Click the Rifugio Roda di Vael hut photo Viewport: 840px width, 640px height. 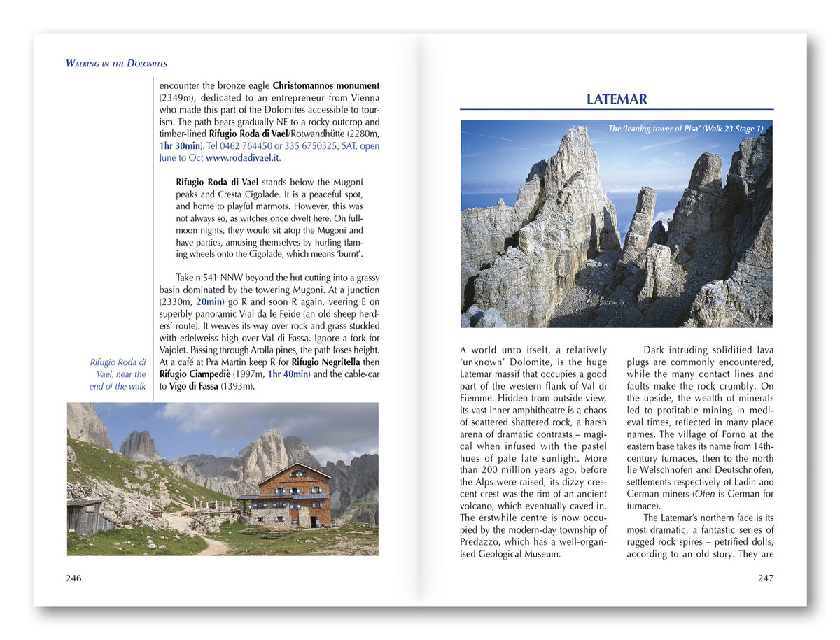click(x=223, y=479)
